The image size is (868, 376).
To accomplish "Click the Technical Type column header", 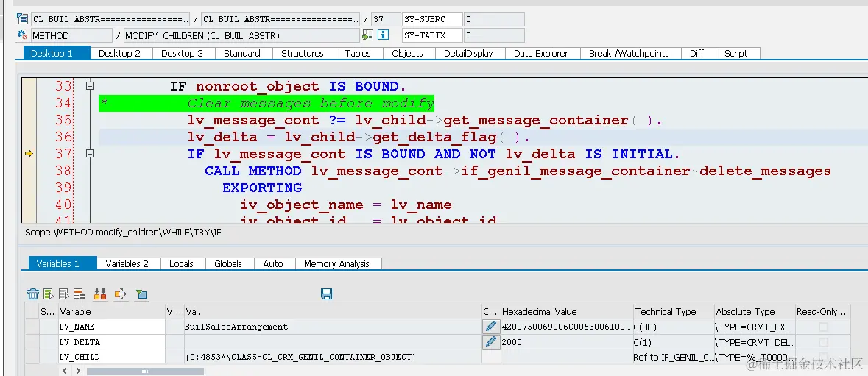I will (x=673, y=311).
